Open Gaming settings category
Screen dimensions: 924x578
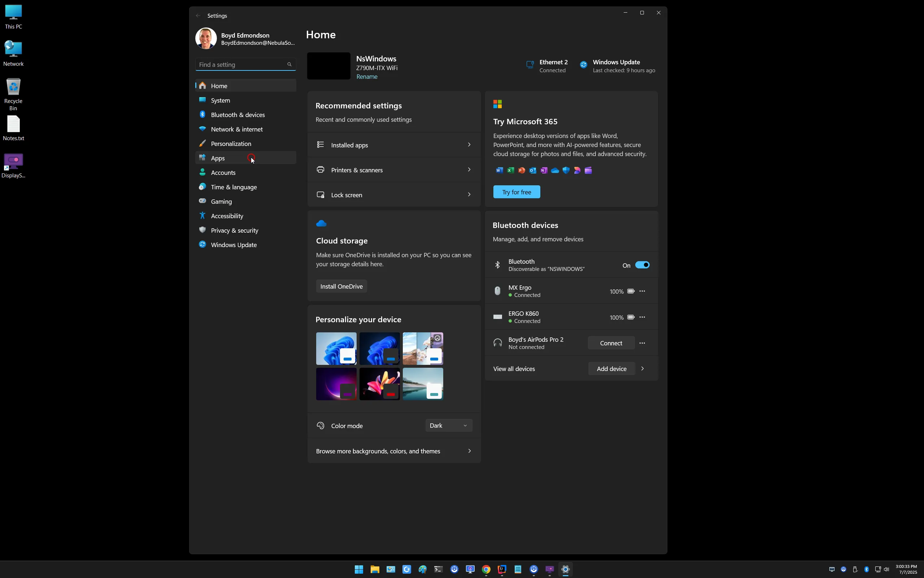[x=245, y=202]
